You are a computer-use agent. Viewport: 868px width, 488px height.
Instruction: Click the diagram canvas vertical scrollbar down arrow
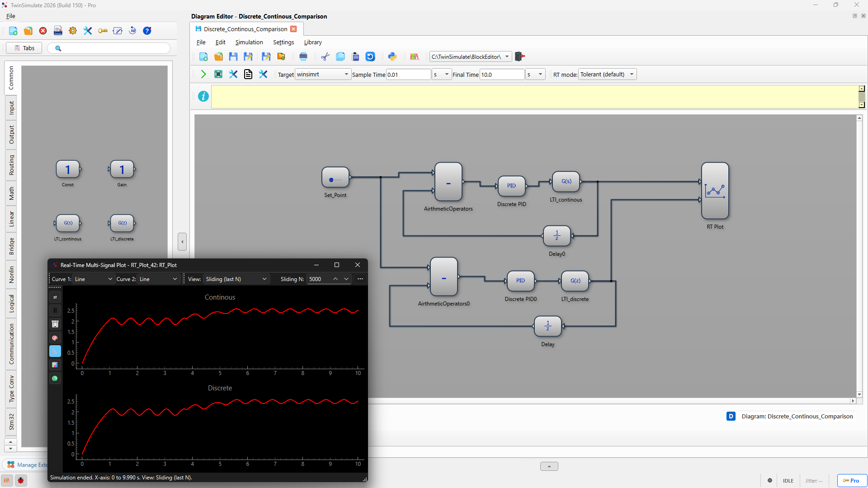tap(859, 394)
